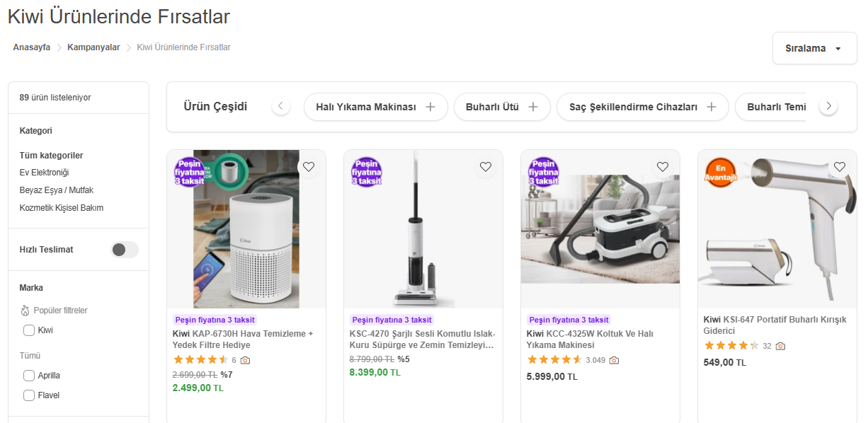The height and width of the screenshot is (423, 868).
Task: Click star rating of KAP-6730H air purifier
Action: click(x=200, y=359)
